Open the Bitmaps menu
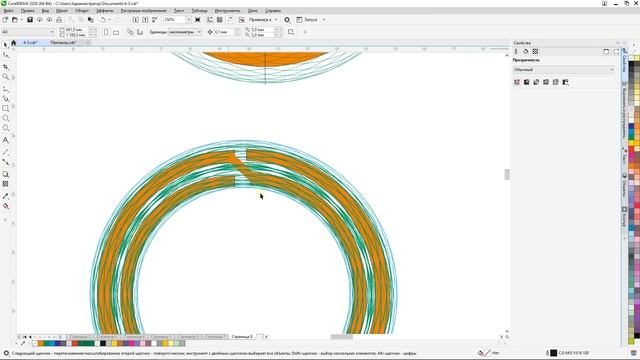The image size is (640, 360). pyautogui.click(x=144, y=11)
